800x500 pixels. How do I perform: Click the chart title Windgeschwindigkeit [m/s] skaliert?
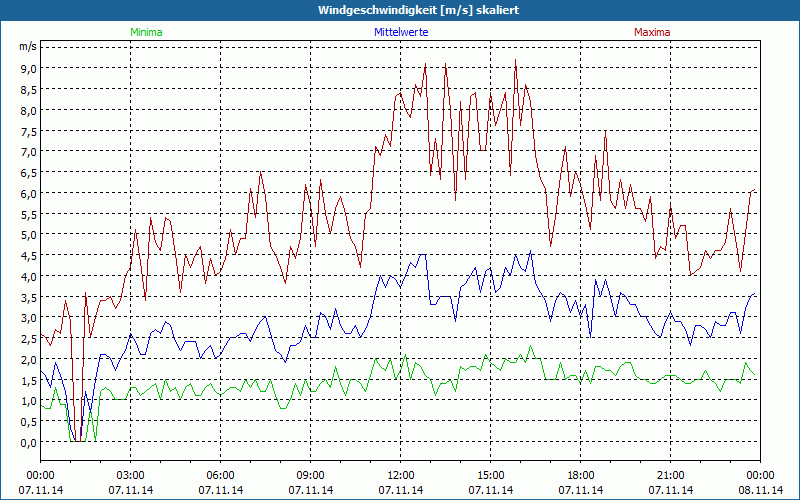[x=418, y=10]
